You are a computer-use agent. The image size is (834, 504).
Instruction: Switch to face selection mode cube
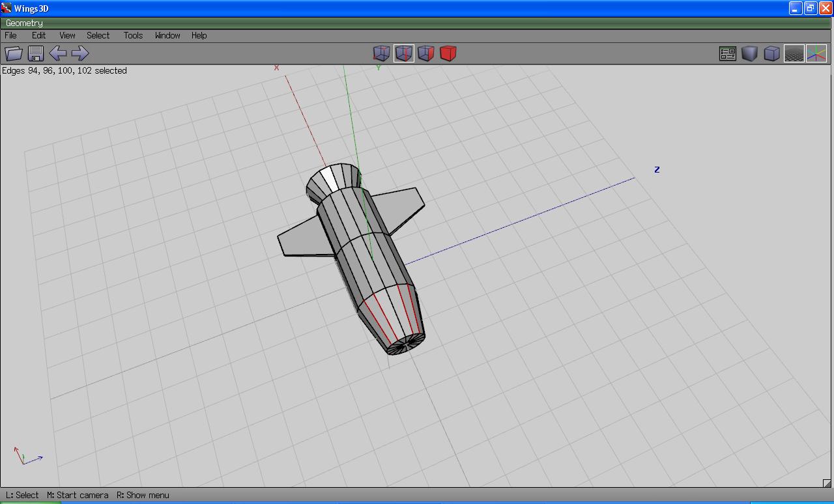426,53
